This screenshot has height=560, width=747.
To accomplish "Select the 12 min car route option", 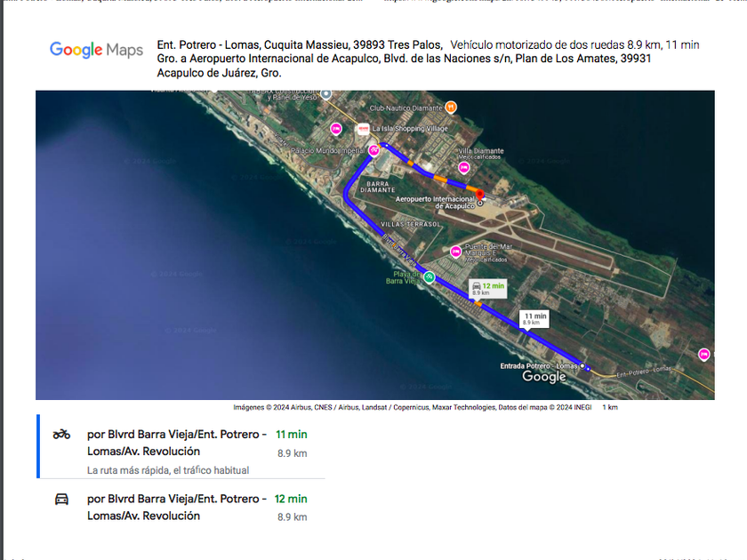I will point(181,508).
